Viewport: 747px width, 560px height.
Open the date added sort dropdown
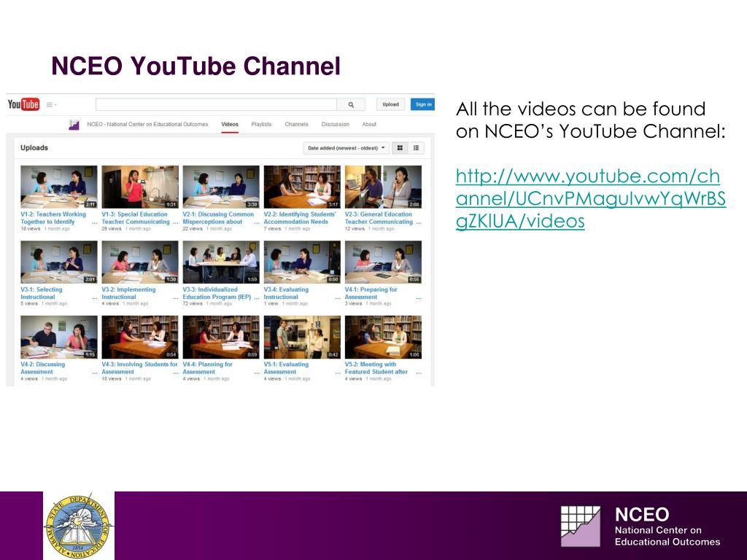tap(347, 148)
